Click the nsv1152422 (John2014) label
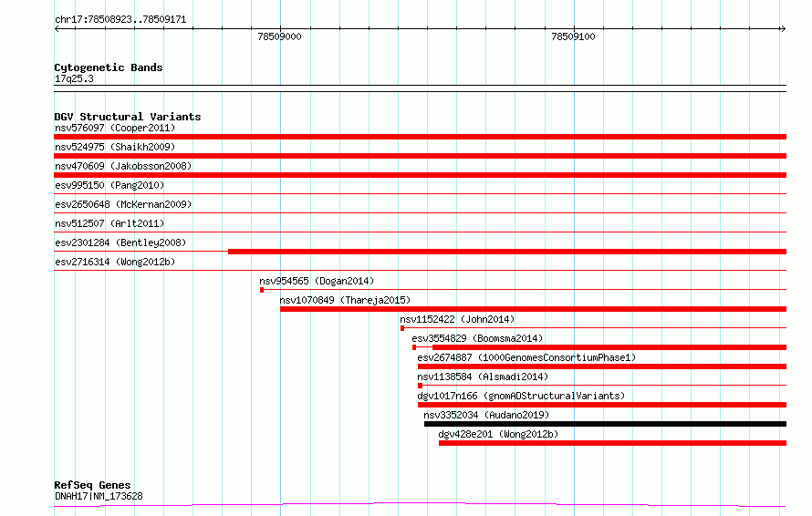This screenshot has width=812, height=516. pos(457,319)
